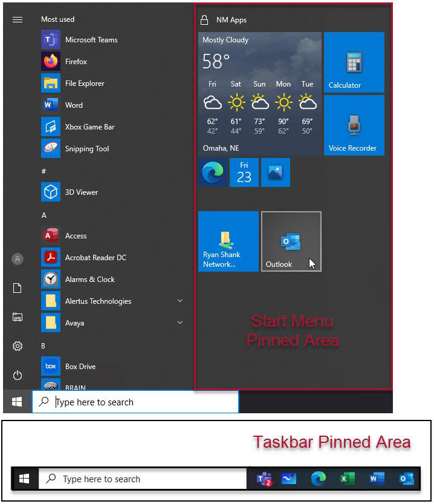Jump to the # letter section header
This screenshot has height=504, width=434.
tap(44, 171)
